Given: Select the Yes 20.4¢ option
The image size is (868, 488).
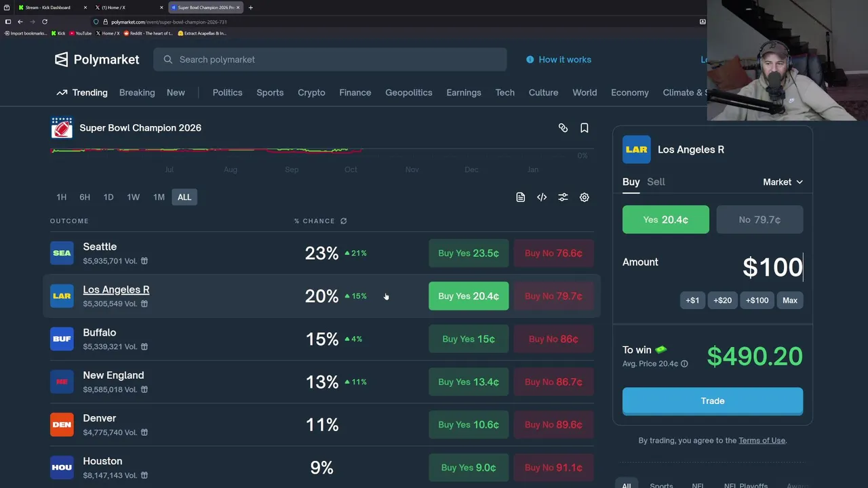Looking at the screenshot, I should click(666, 220).
